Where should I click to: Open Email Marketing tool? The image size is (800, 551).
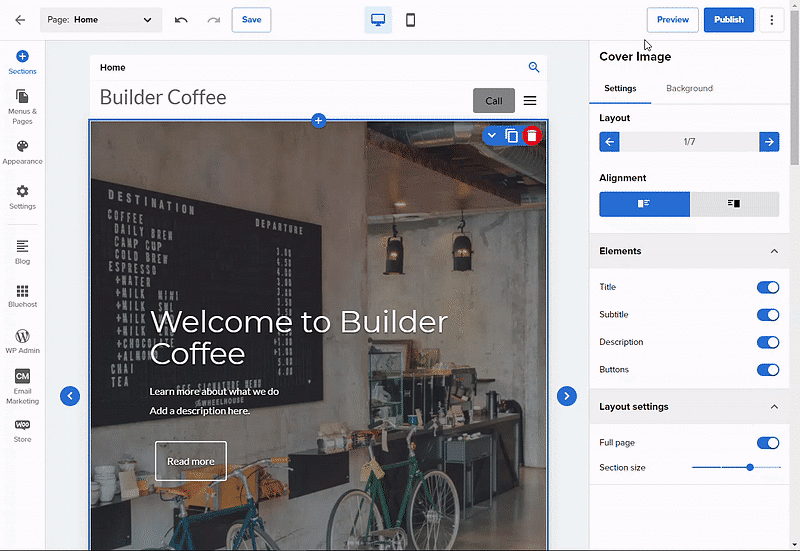pos(22,387)
